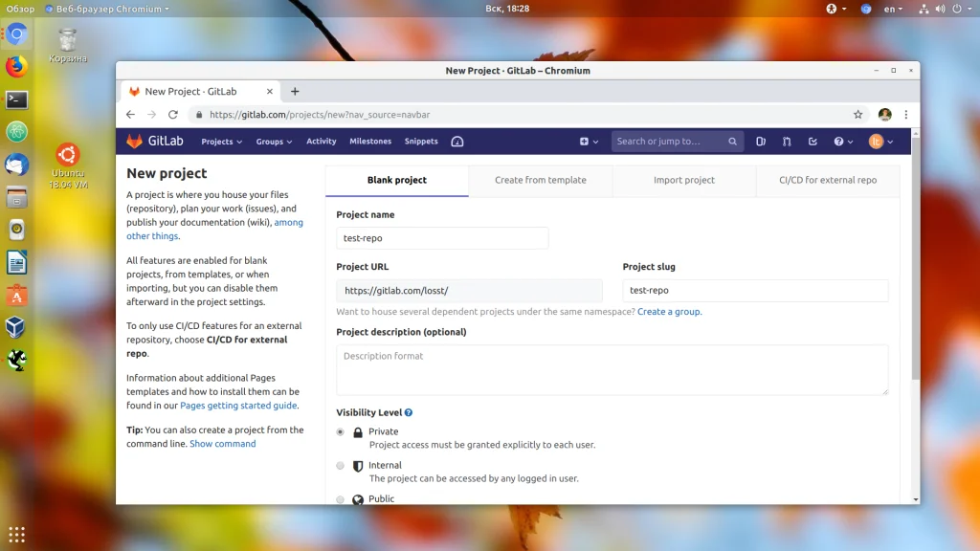
Task: Open the to-do list checkmark icon
Action: [x=813, y=142]
